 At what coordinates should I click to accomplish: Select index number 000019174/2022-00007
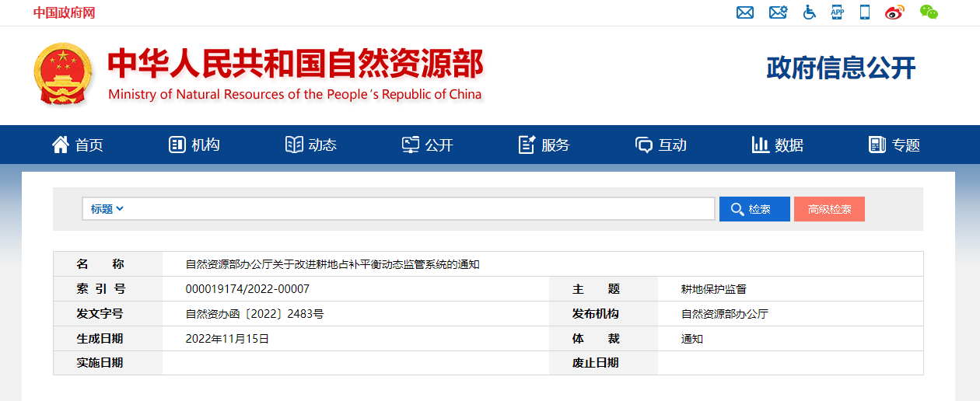(247, 289)
